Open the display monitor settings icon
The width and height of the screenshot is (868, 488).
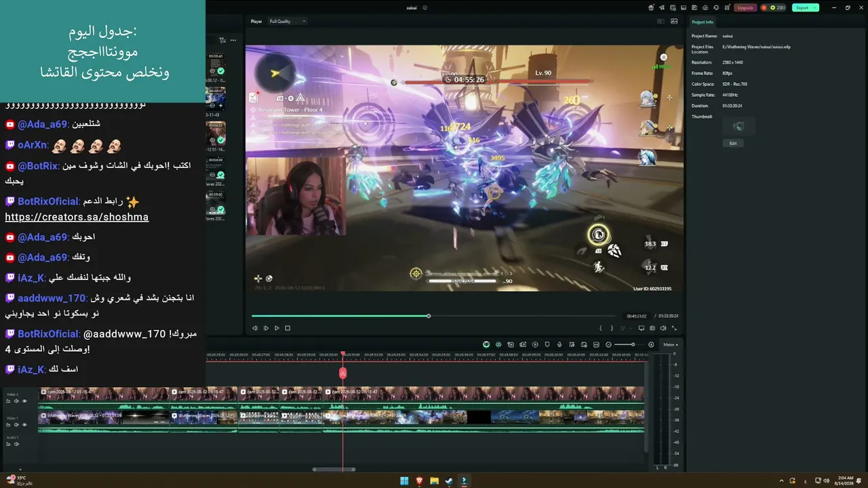pyautogui.click(x=642, y=328)
